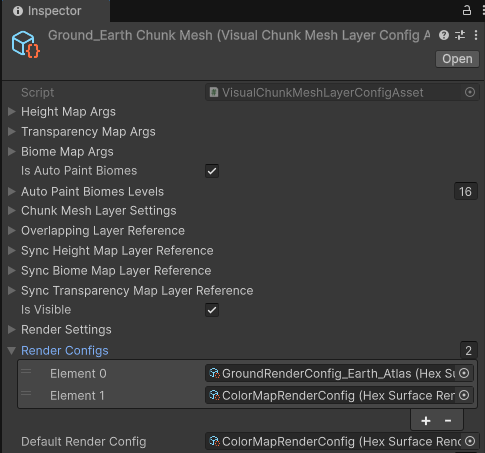
Task: Click the VisualChunkMeshLayerConfigAsset script field
Action: click(342, 92)
